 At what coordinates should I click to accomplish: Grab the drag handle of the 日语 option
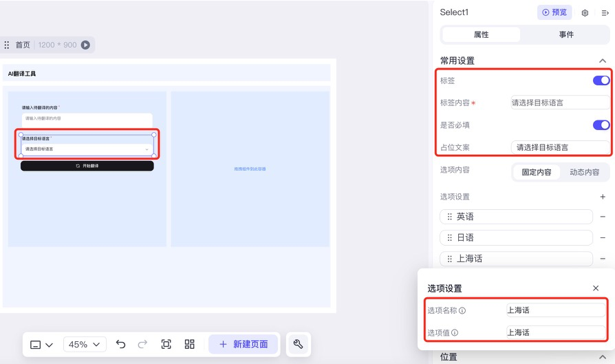tap(449, 237)
